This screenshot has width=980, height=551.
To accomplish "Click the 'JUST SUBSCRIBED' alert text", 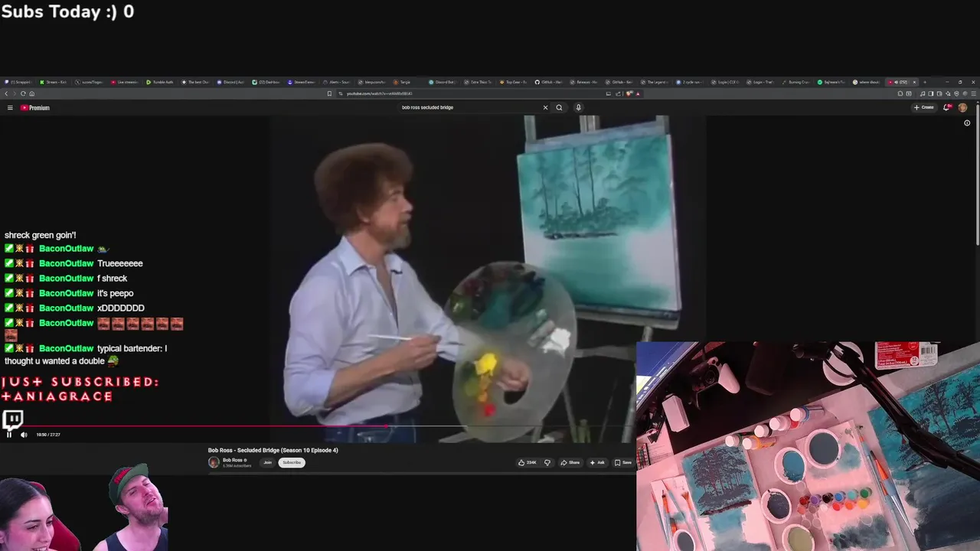I will 80,389.
